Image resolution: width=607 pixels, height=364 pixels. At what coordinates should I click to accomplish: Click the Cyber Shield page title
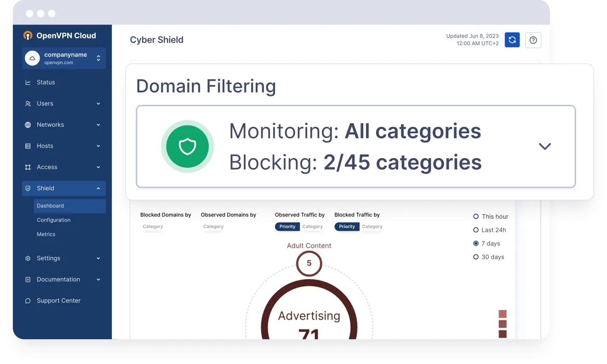(x=157, y=40)
